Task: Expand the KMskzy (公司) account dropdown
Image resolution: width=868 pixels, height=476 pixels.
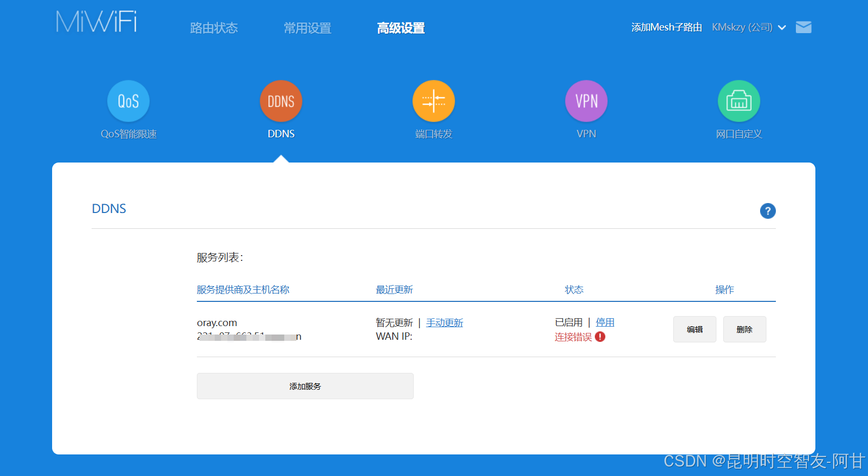Action: (749, 27)
